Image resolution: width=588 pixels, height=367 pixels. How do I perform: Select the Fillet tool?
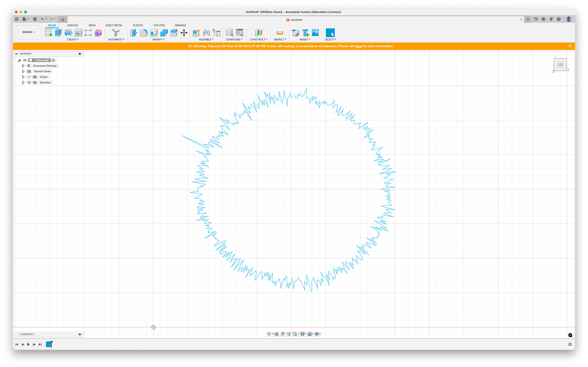[x=144, y=33]
